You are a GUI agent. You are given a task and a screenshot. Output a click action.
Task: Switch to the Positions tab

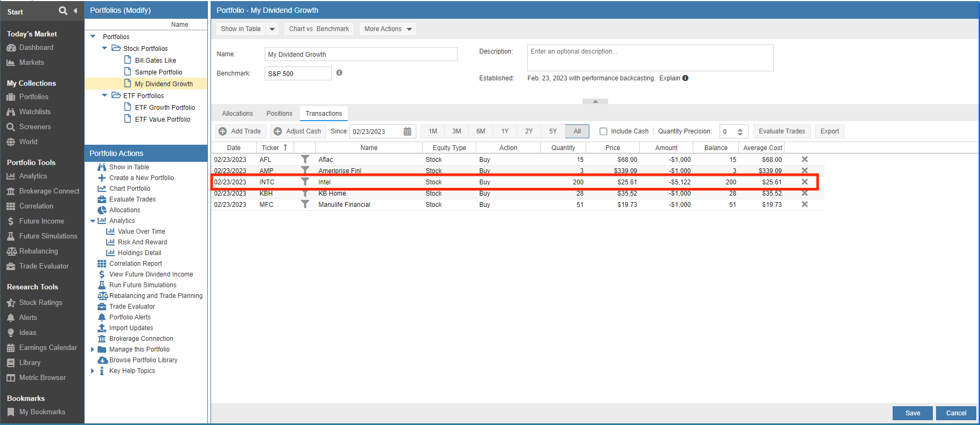pos(279,114)
